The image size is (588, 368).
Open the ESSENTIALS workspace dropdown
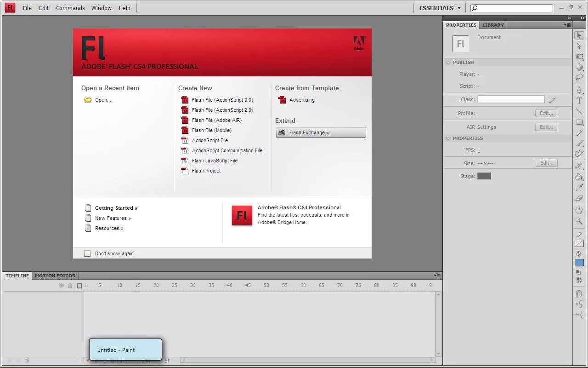[x=439, y=8]
